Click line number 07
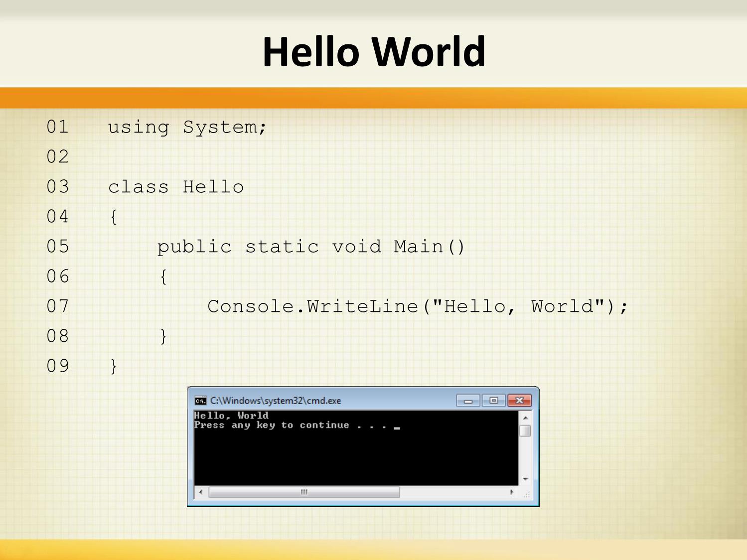 tap(58, 306)
